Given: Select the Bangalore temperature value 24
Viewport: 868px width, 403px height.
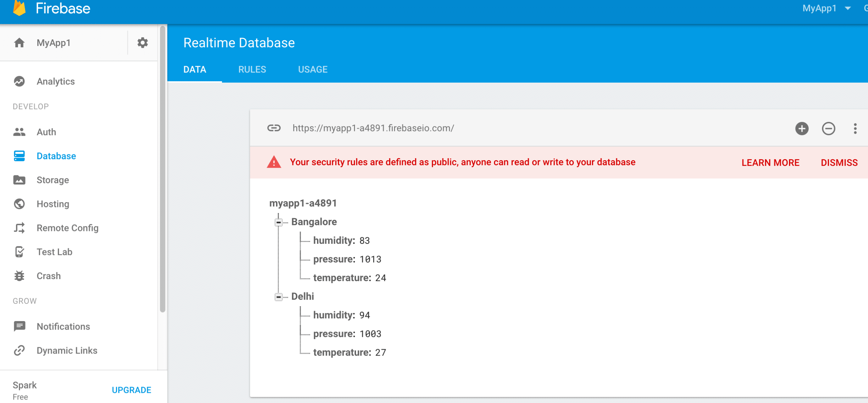Looking at the screenshot, I should click(x=380, y=278).
